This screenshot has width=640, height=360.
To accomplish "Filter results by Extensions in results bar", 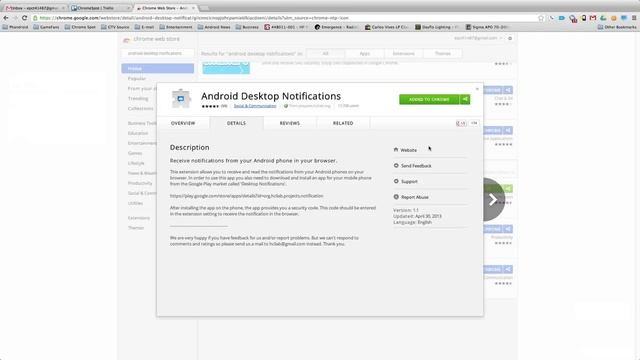I will 404,53.
